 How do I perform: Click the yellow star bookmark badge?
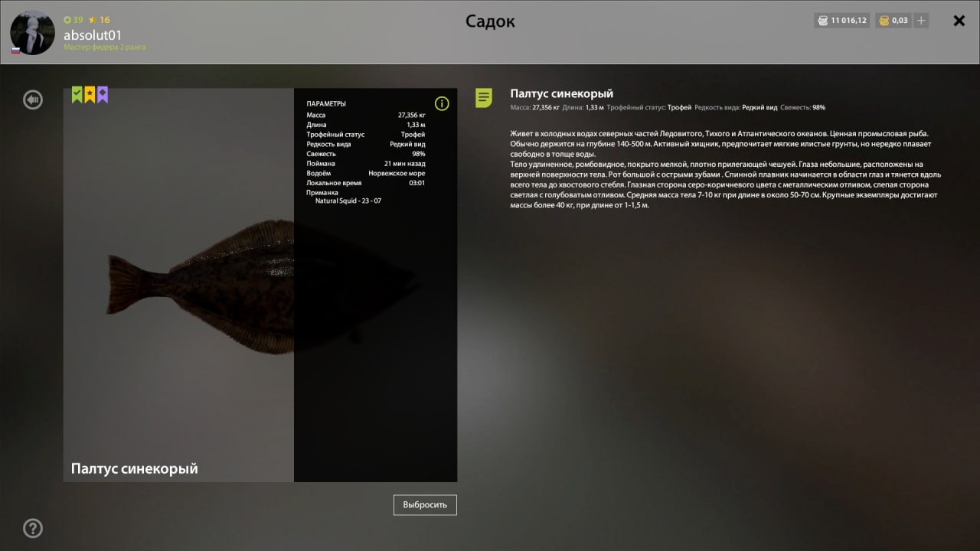(x=90, y=94)
